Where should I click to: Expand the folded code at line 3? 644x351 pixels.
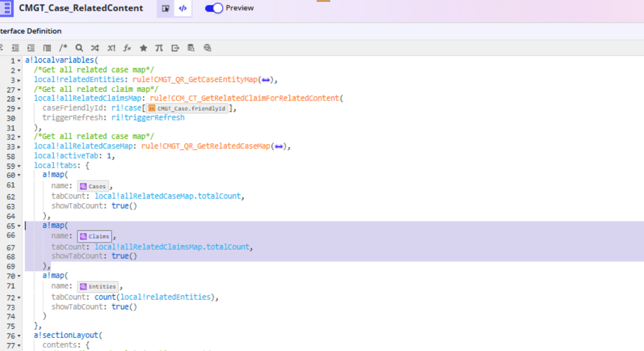[19, 80]
